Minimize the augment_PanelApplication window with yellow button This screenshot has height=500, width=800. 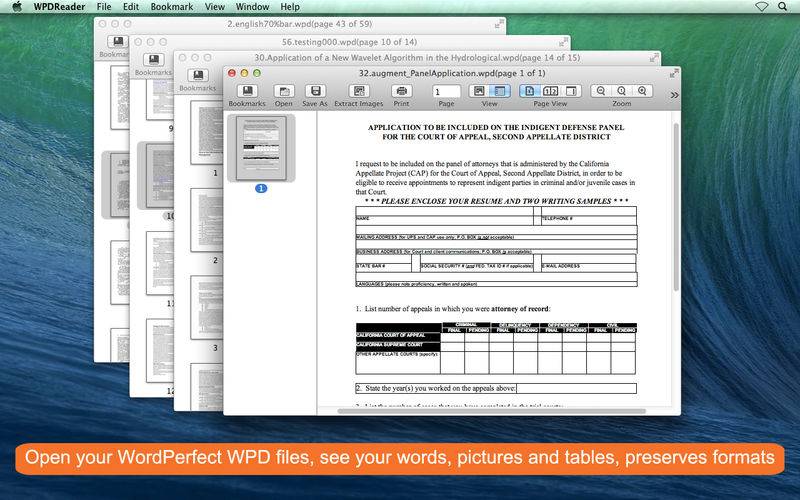(244, 73)
